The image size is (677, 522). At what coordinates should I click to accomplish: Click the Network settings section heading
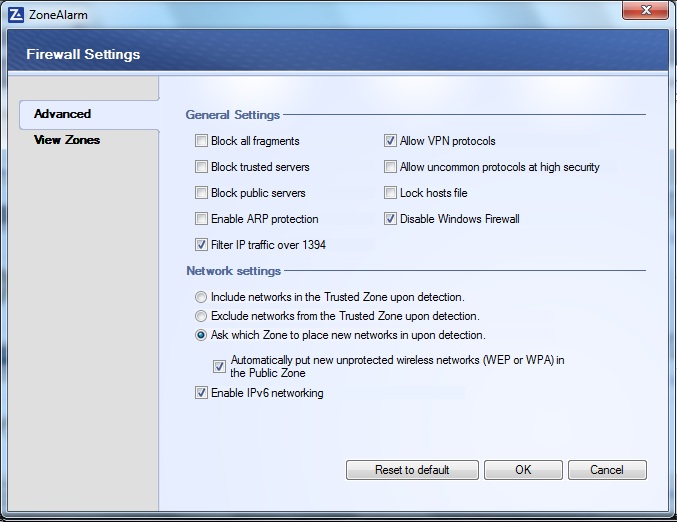pyautogui.click(x=234, y=271)
